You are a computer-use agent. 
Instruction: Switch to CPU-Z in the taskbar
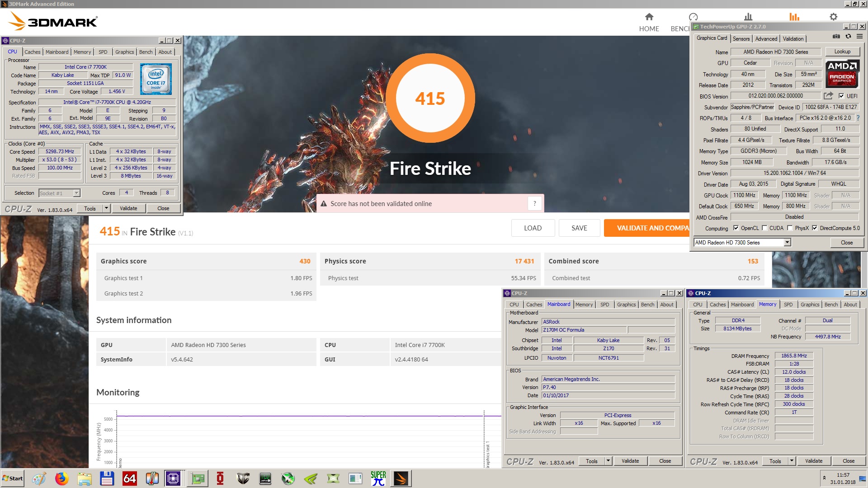pos(173,479)
